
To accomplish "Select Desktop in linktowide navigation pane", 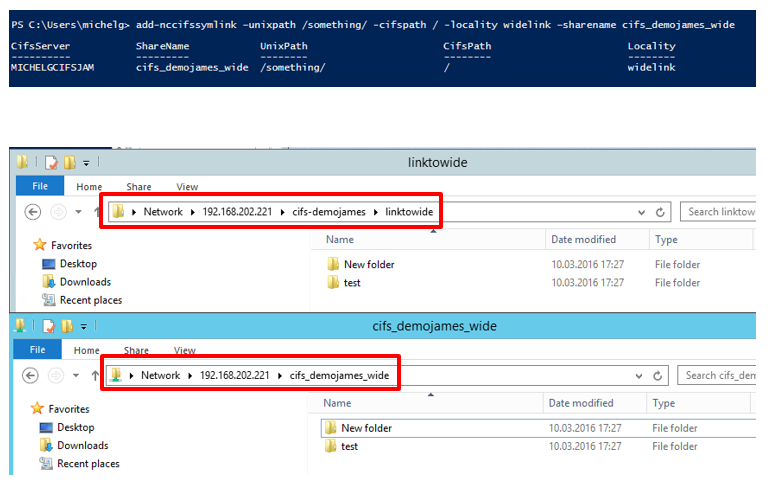I will coord(78,264).
